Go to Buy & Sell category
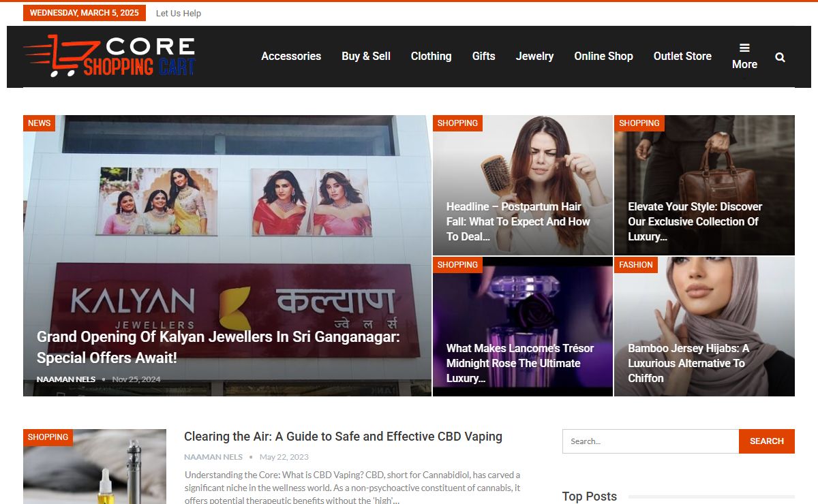The image size is (818, 504). point(366,57)
